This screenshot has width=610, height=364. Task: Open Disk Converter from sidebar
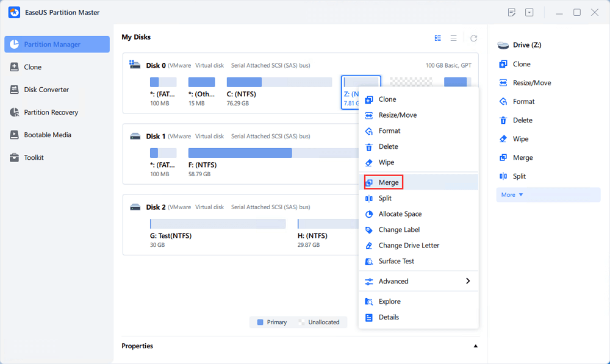pos(46,90)
